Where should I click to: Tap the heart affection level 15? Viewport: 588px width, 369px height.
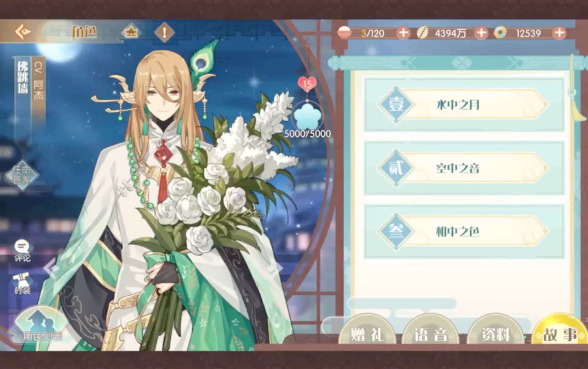click(307, 84)
